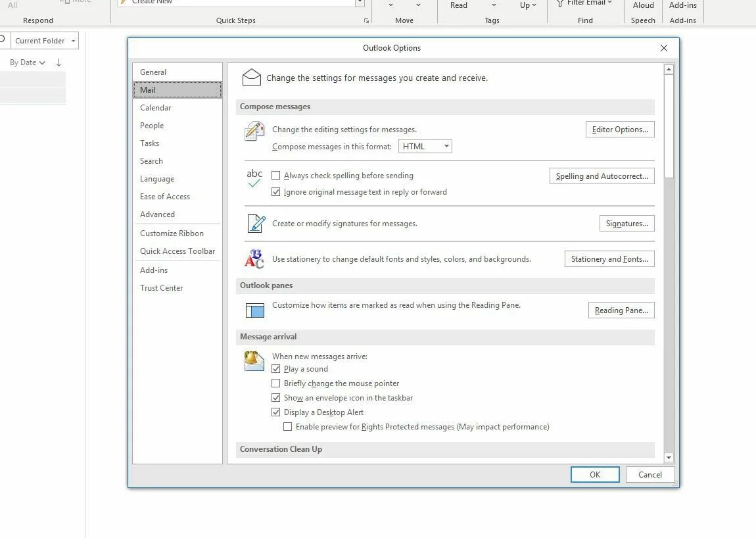
Task: Select the Language options category
Action: (x=177, y=179)
